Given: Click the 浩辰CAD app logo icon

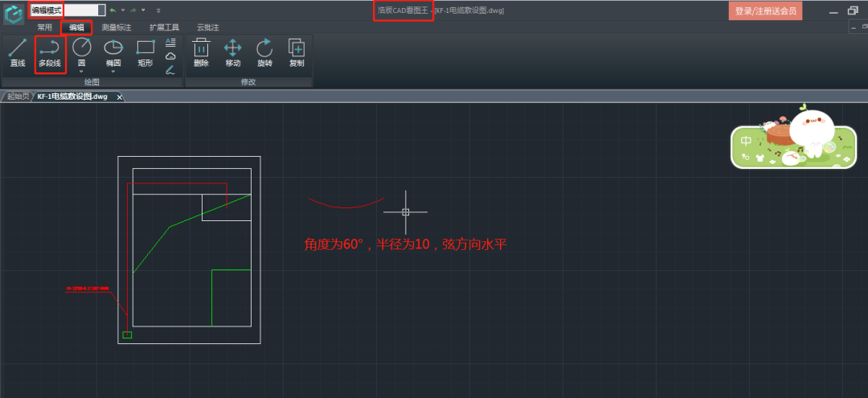Looking at the screenshot, I should coord(14,14).
